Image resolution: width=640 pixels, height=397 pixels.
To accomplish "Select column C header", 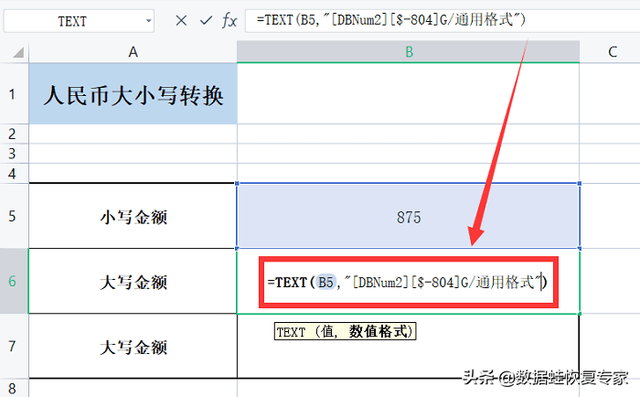I will 611,52.
